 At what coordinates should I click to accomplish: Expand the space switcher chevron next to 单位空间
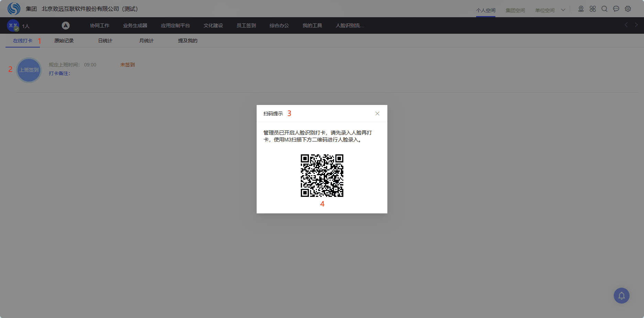563,10
